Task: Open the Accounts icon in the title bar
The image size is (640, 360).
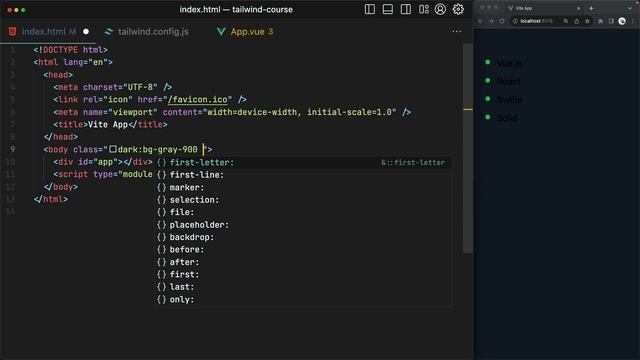Action: [440, 9]
